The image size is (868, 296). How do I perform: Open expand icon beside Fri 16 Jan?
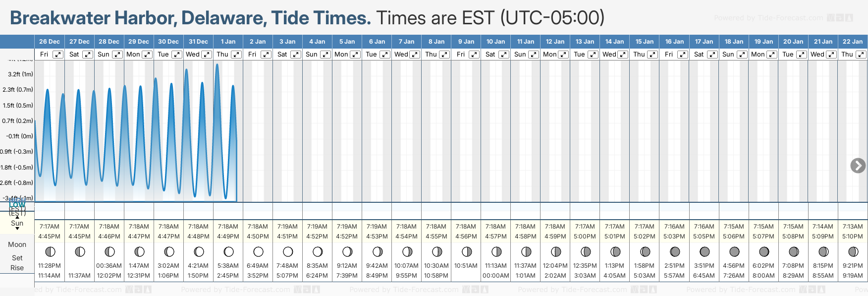[x=682, y=55]
